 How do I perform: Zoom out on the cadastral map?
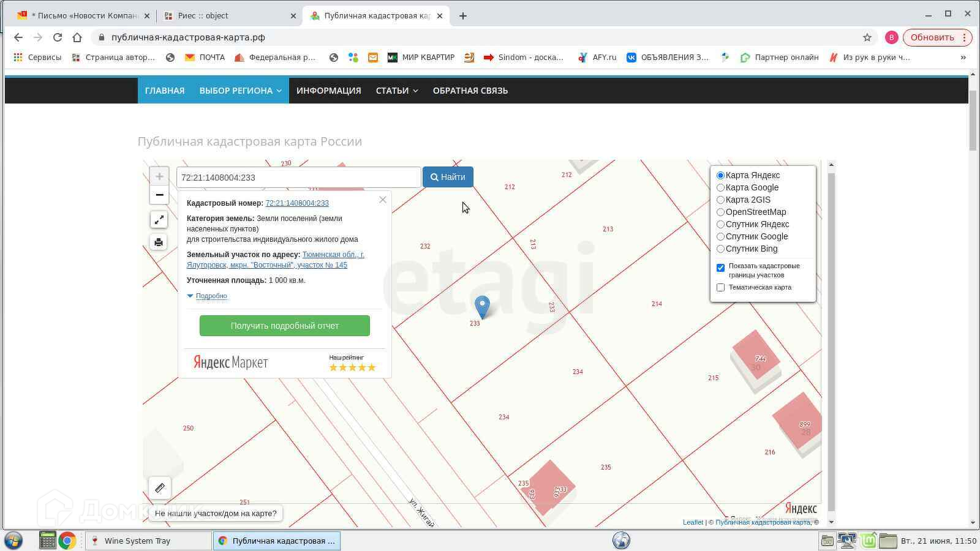click(x=159, y=195)
